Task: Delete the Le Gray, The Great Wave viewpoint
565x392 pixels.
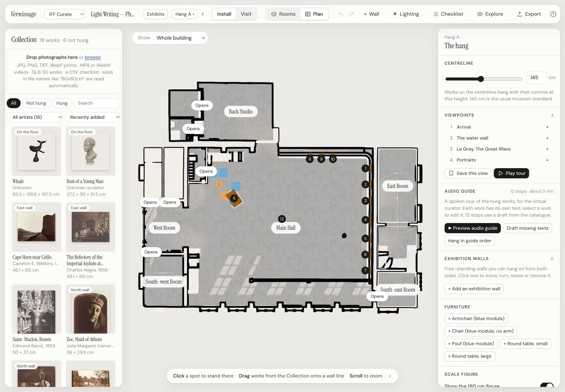Action: pos(547,149)
